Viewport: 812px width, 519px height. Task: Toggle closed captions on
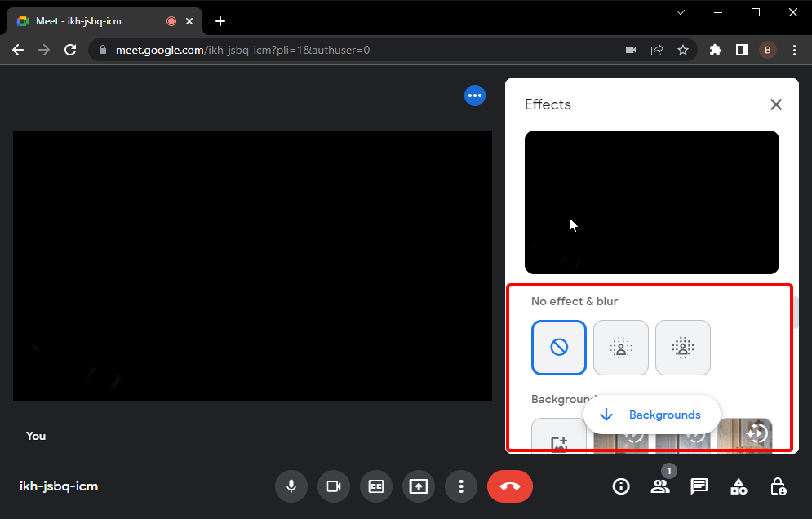coord(376,486)
